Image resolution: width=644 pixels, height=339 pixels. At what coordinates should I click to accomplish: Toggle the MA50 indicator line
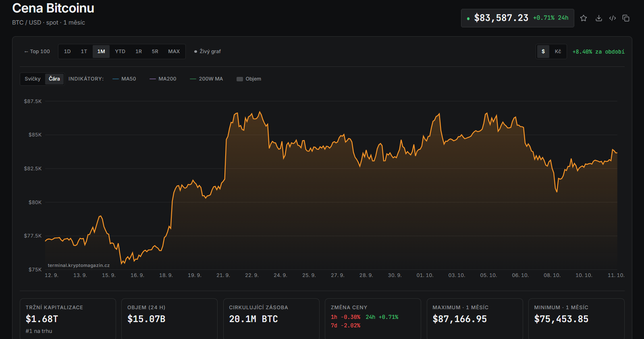point(124,79)
